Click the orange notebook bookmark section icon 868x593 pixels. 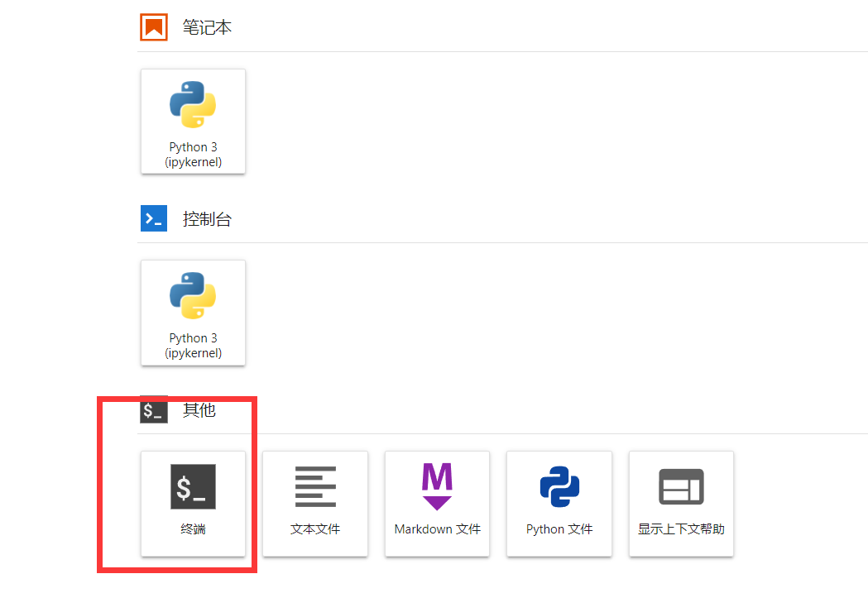point(154,27)
